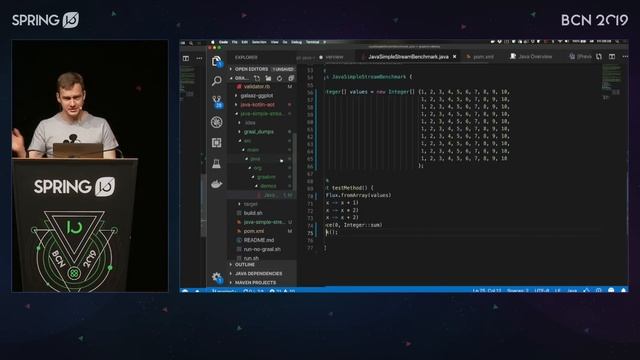Image resolution: width=640 pixels, height=360 pixels.
Task: Click the Ln 75 cursor position in status bar
Action: [x=487, y=291]
